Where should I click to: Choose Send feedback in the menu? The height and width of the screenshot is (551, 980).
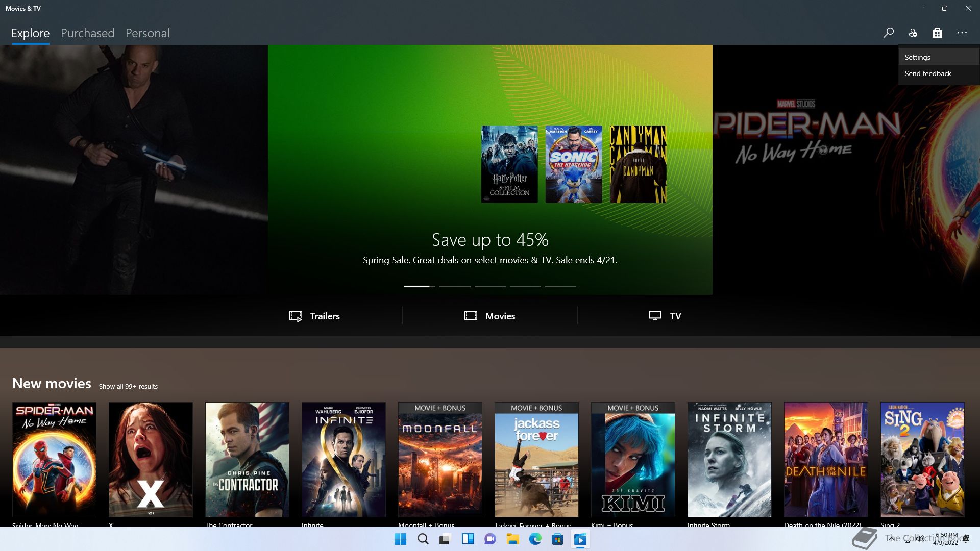939,73
